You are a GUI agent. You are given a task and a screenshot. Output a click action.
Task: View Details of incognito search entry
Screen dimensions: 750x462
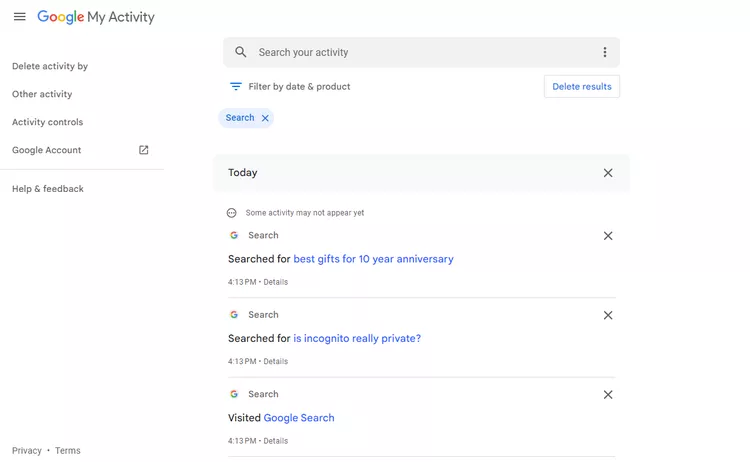(276, 362)
